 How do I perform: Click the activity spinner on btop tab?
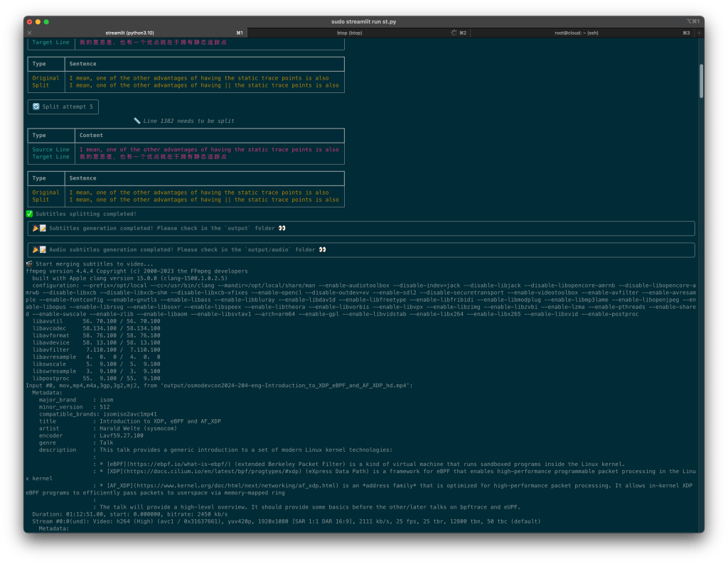tap(454, 33)
